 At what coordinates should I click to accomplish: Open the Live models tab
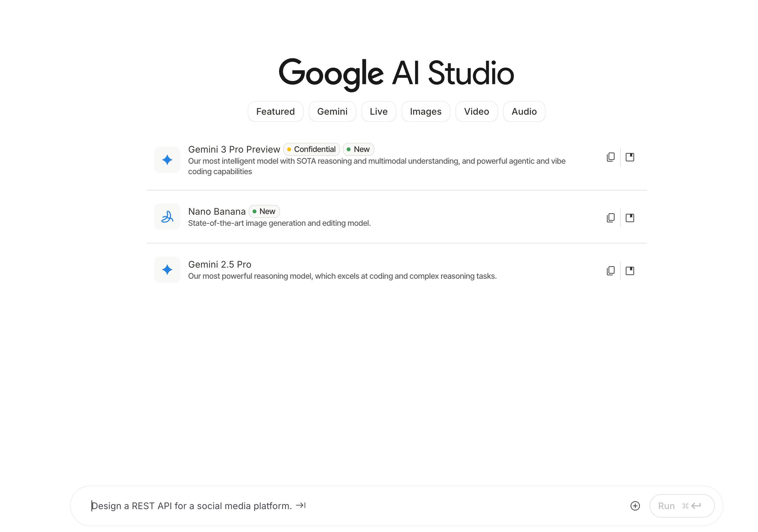tap(378, 112)
